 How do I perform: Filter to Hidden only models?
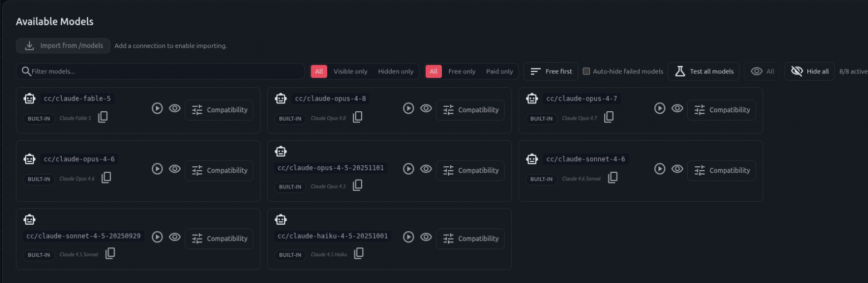coord(396,71)
